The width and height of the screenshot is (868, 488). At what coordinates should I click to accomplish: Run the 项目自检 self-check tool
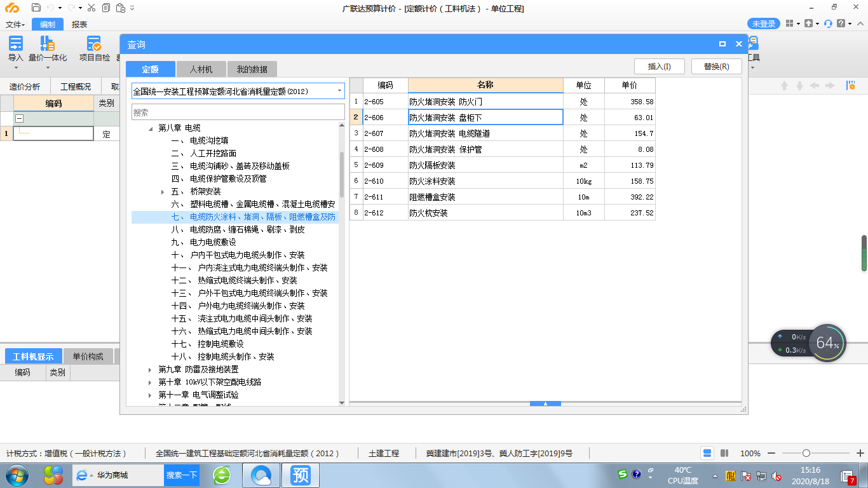tap(94, 49)
